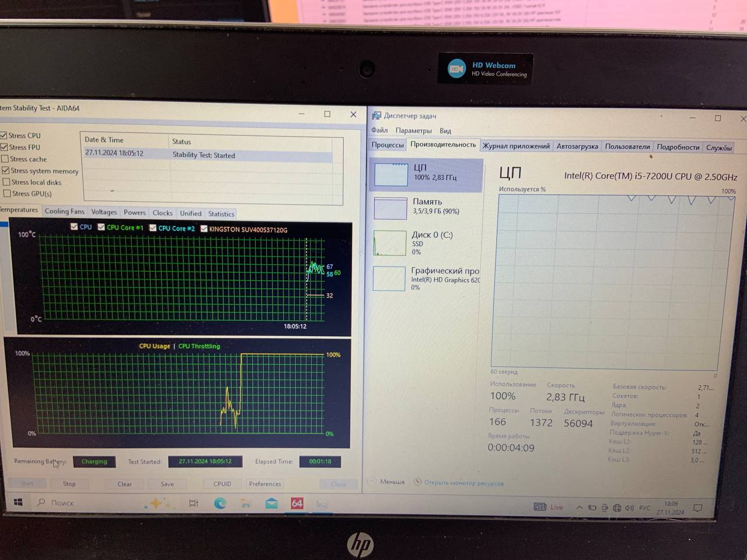The image size is (747, 560).
Task: Open the Параметры menu in Task Manager
Action: click(x=413, y=131)
